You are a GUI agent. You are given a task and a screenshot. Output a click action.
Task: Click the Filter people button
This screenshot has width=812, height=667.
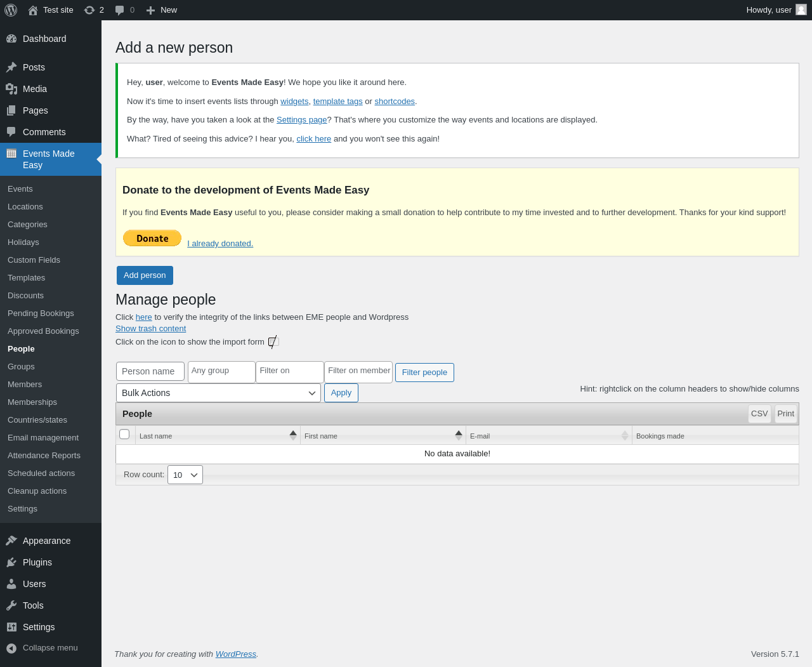pyautogui.click(x=424, y=373)
